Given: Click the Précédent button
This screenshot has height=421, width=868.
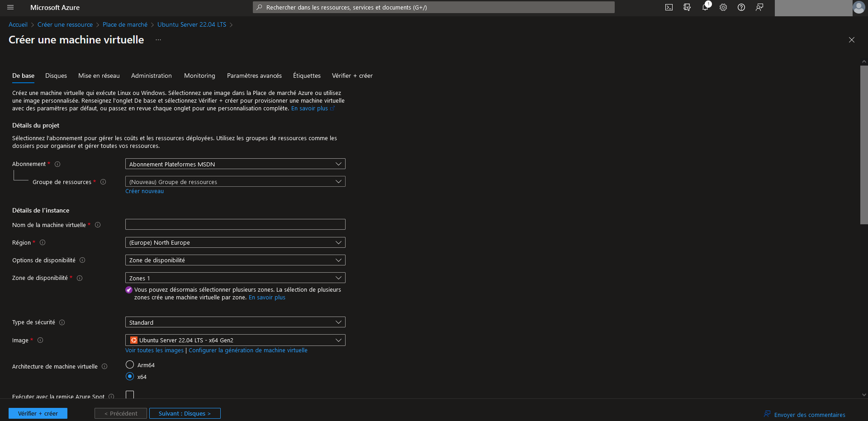Looking at the screenshot, I should 121,413.
